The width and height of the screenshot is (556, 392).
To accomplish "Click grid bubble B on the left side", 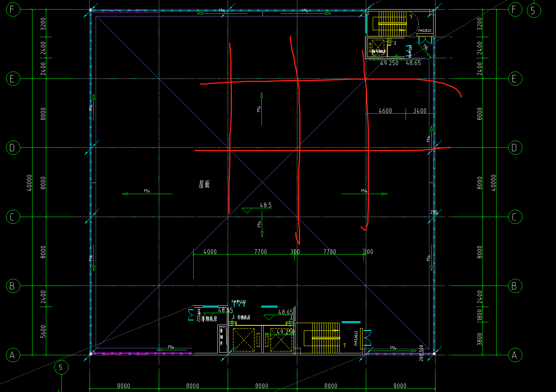I will point(13,286).
